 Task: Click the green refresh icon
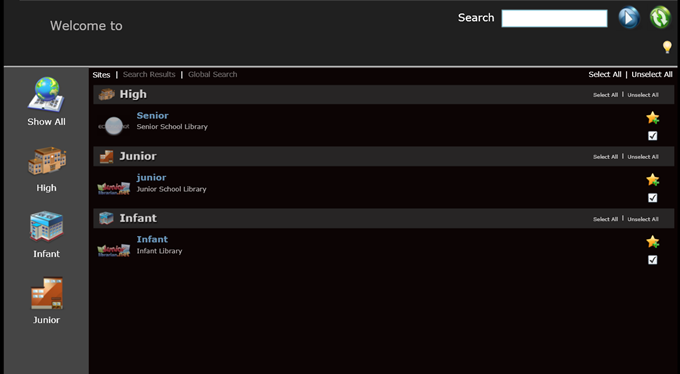point(660,18)
